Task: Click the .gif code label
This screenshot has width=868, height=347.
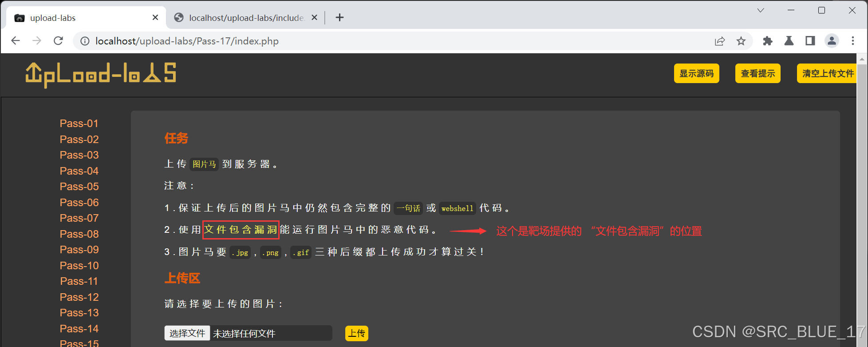Action: [x=300, y=252]
